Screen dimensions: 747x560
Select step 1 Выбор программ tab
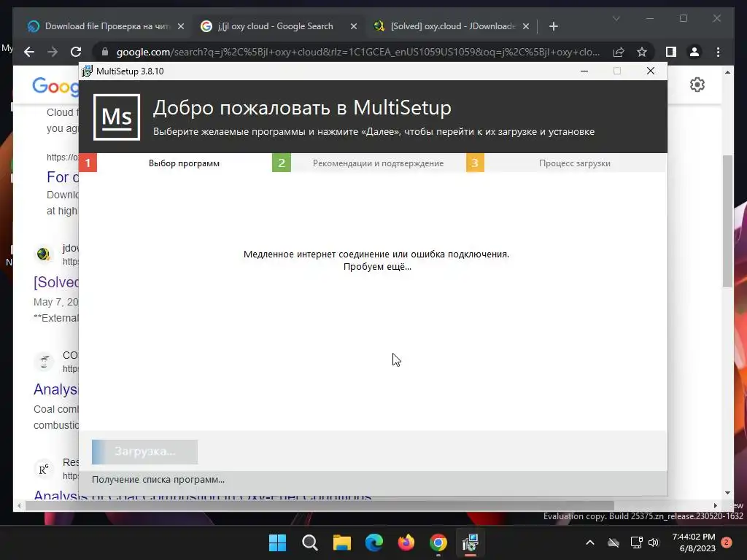(x=175, y=163)
